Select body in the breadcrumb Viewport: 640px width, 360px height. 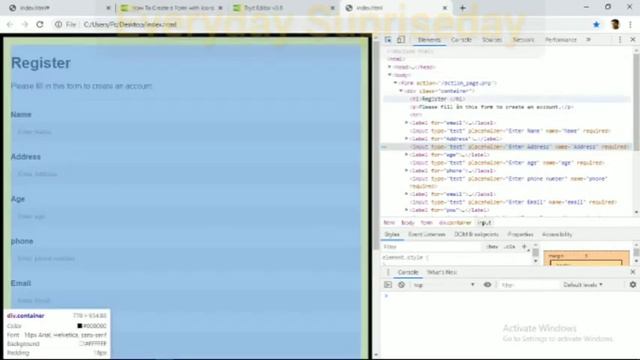408,222
